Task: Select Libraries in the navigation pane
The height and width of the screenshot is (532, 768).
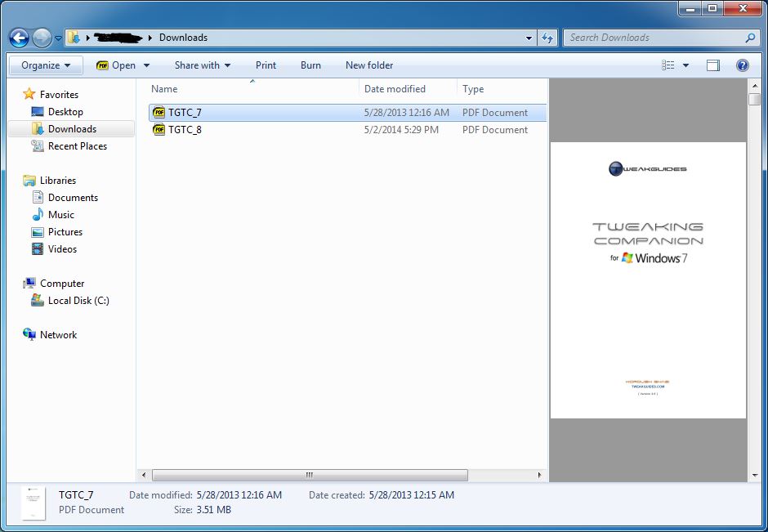Action: click(58, 181)
